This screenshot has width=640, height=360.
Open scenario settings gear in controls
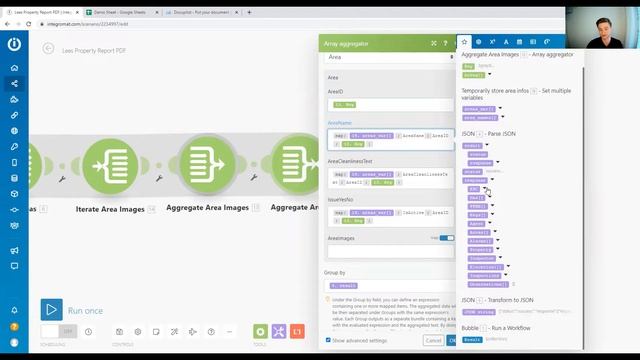click(138, 332)
